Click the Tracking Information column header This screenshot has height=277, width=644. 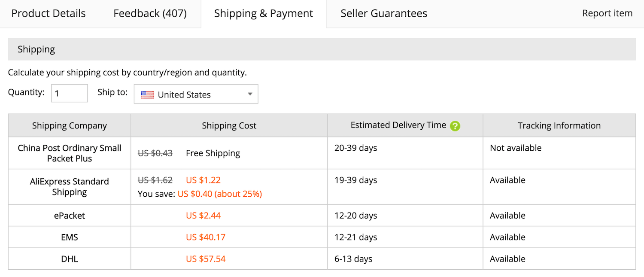click(559, 125)
